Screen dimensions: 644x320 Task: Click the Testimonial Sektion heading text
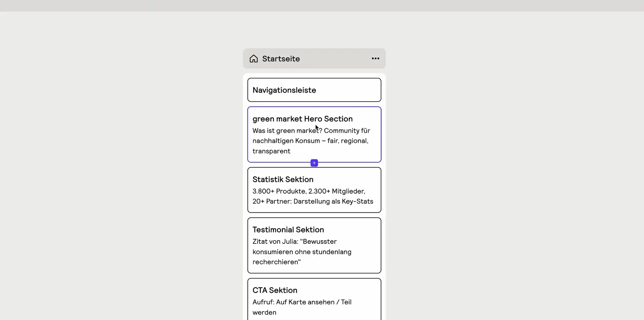click(288, 229)
